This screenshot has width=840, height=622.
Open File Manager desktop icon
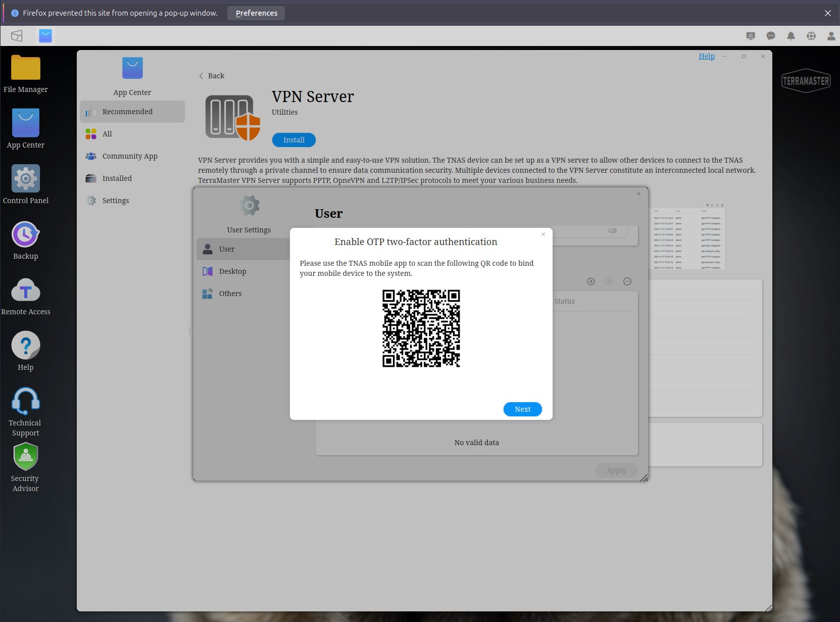click(x=26, y=74)
